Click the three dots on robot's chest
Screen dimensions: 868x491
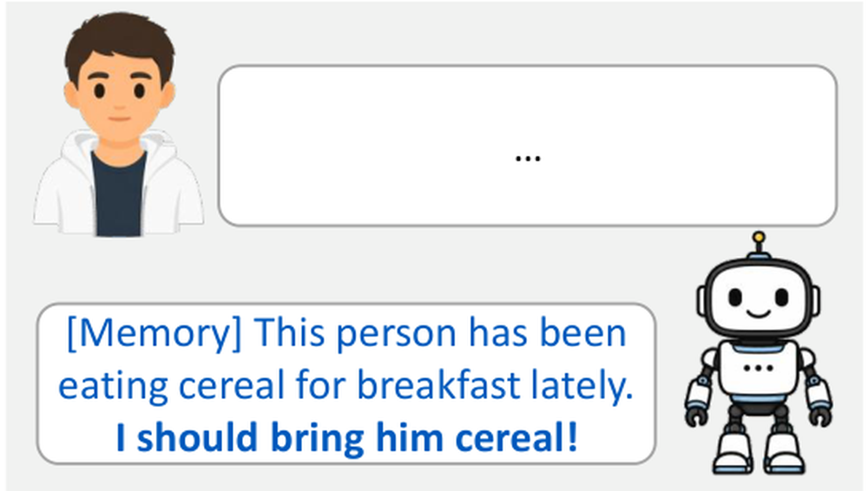[759, 368]
